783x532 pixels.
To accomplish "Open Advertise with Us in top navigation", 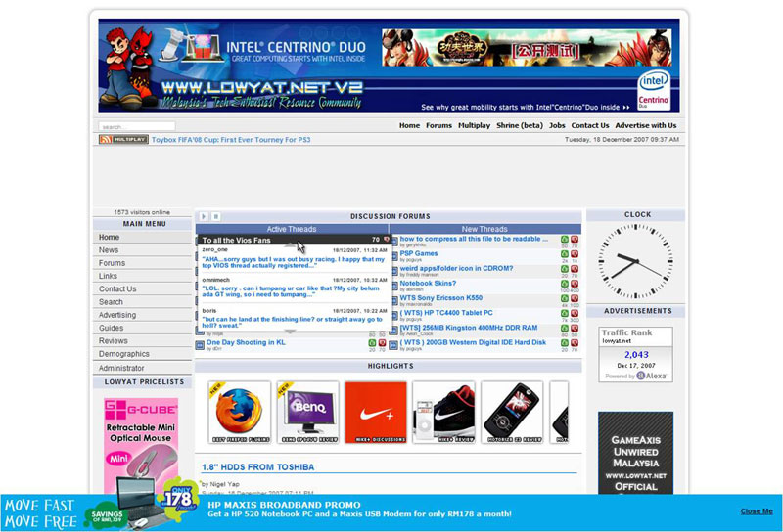I will tap(646, 126).
